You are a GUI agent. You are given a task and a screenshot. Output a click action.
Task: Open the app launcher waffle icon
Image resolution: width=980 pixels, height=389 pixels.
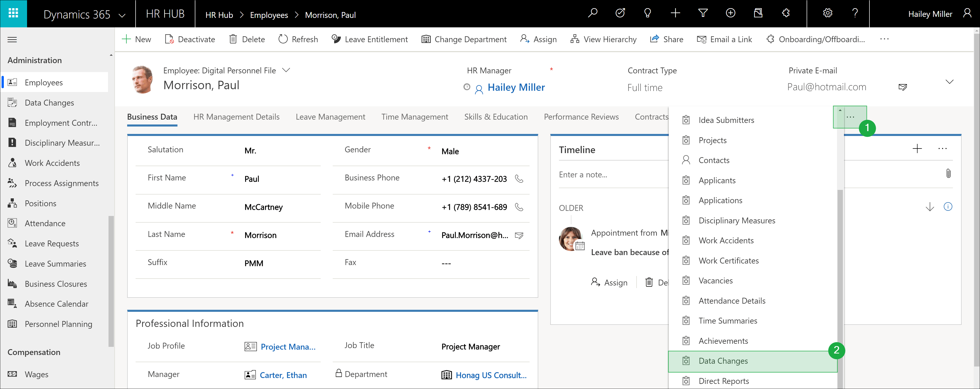[x=13, y=14]
